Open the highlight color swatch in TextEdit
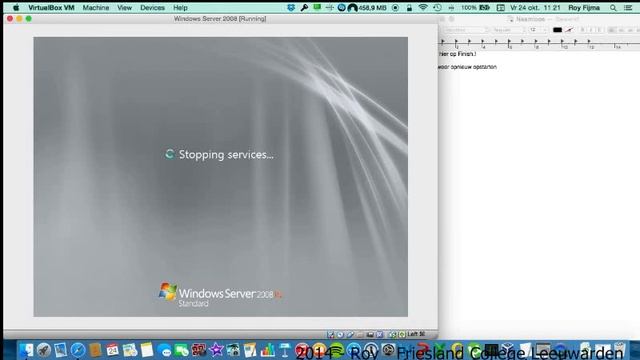 569,30
